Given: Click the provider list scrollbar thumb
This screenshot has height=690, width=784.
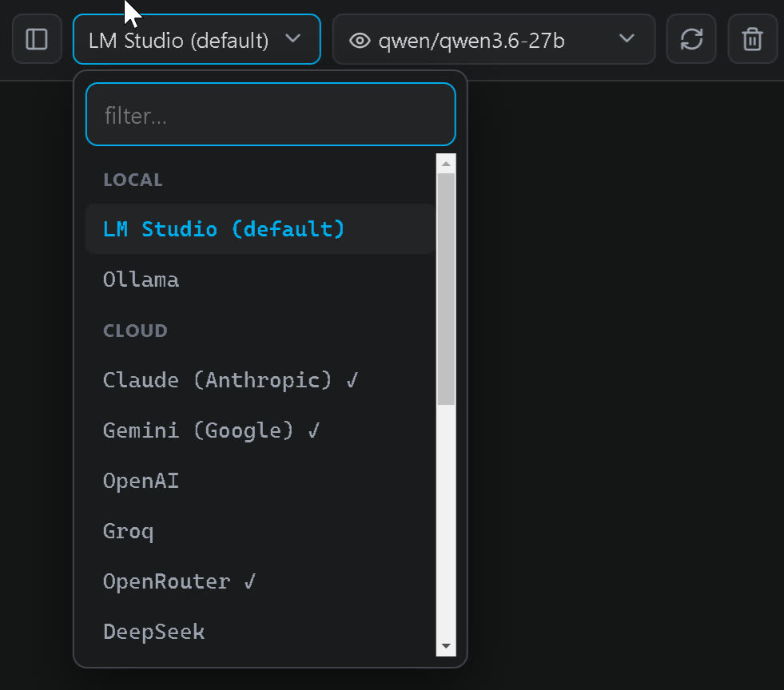Looking at the screenshot, I should [x=446, y=289].
